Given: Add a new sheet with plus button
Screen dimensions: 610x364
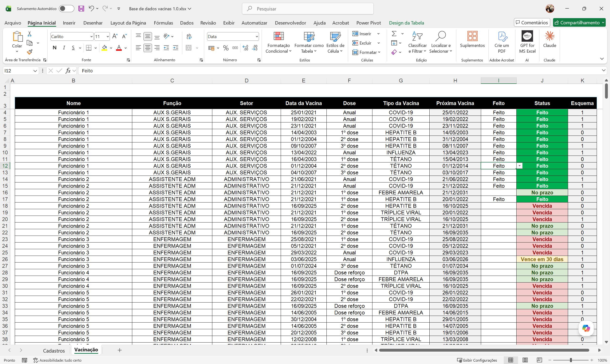Looking at the screenshot, I should pos(120,350).
